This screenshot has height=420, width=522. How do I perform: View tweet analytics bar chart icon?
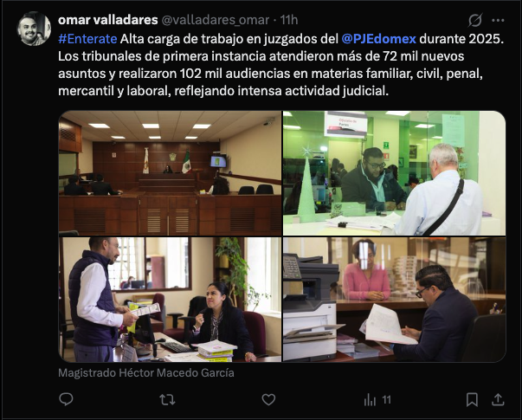click(x=370, y=399)
